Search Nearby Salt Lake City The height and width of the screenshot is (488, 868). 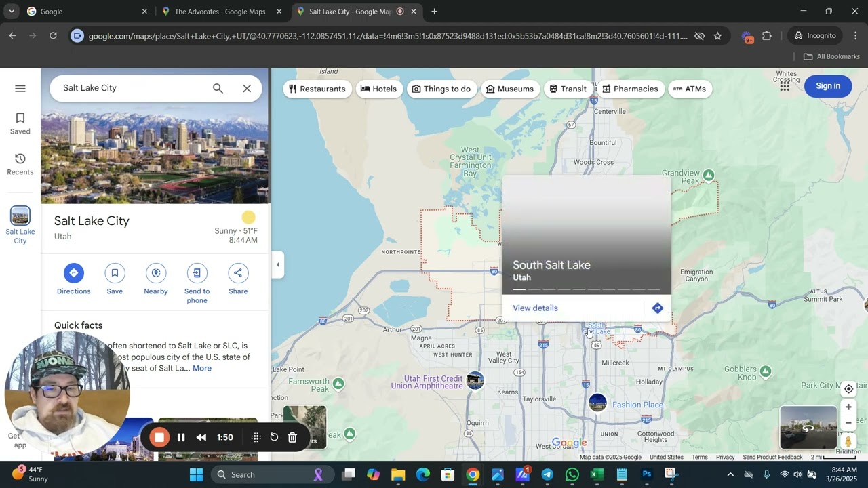(x=156, y=279)
